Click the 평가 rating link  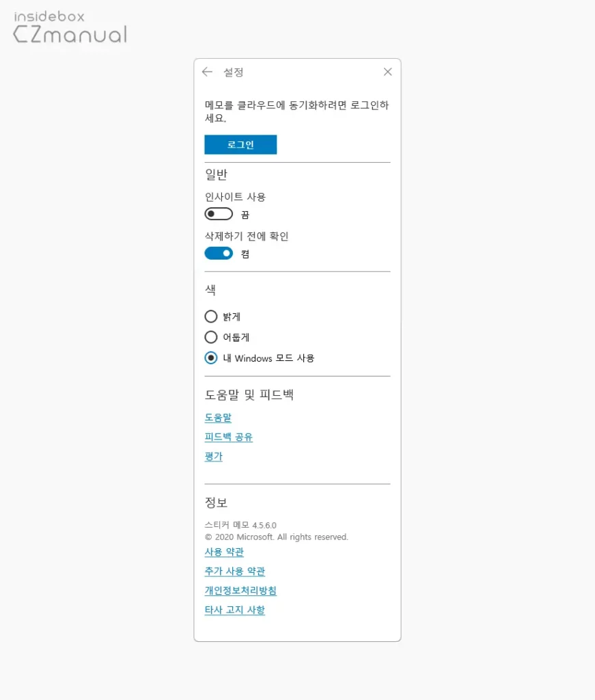[x=212, y=456]
